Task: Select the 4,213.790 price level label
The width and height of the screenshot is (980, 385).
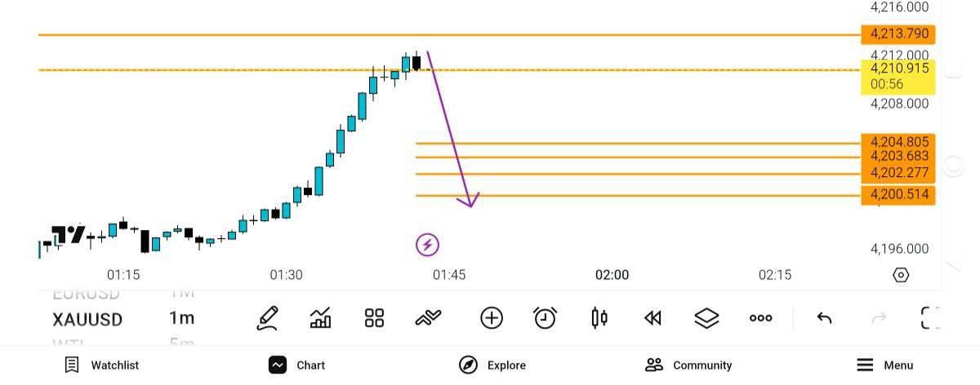Action: [898, 34]
